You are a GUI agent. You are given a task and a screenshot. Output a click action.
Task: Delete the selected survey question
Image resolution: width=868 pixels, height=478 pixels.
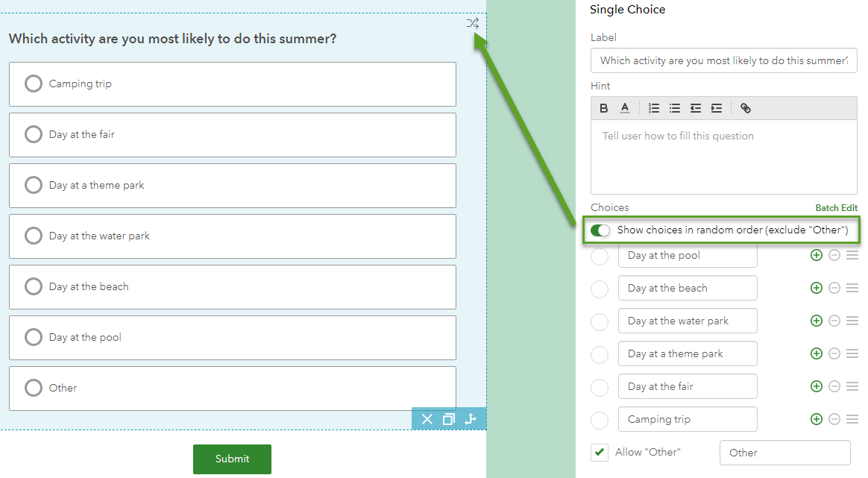[x=427, y=419]
